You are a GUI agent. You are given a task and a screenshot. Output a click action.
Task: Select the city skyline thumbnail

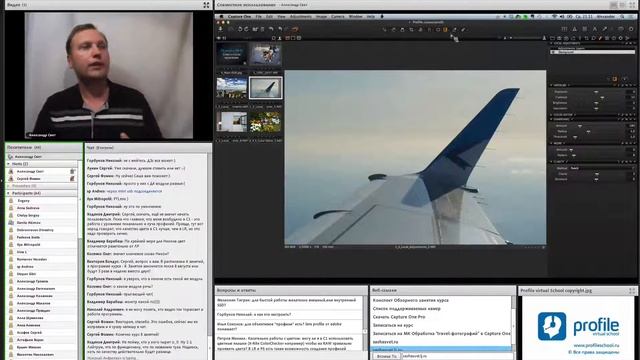point(232,87)
